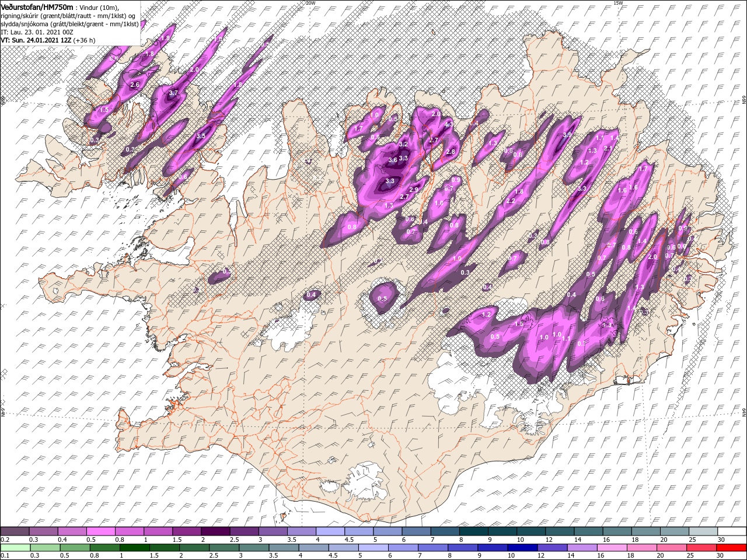
Task: Click the 2.6 snowfall value on map
Action: (x=135, y=85)
